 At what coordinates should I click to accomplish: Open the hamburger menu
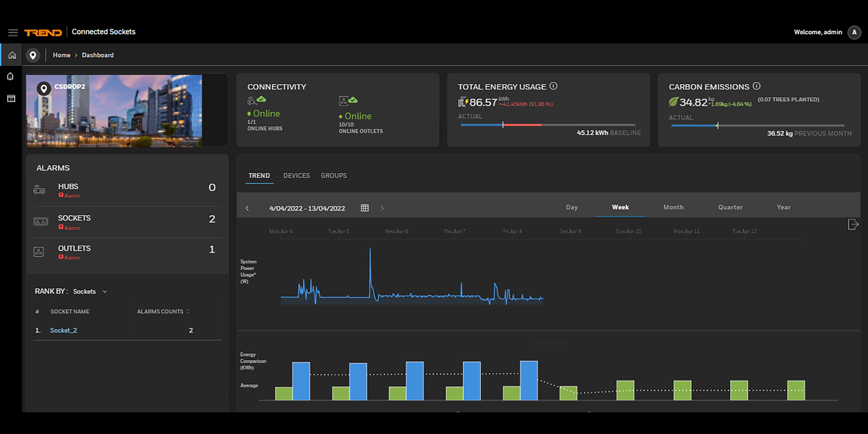13,32
